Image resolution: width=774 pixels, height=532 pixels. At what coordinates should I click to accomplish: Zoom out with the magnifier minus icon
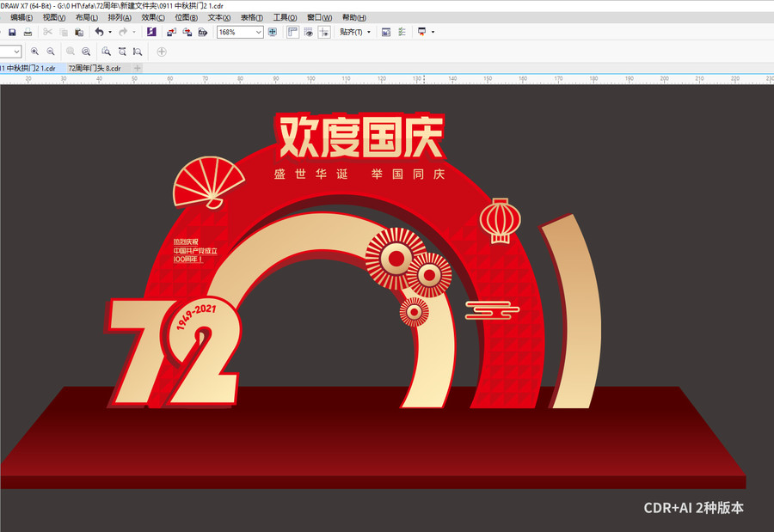pyautogui.click(x=51, y=52)
